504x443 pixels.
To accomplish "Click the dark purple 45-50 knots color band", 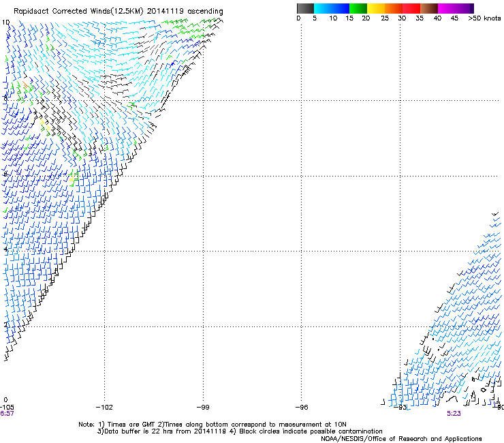I will (464, 8).
